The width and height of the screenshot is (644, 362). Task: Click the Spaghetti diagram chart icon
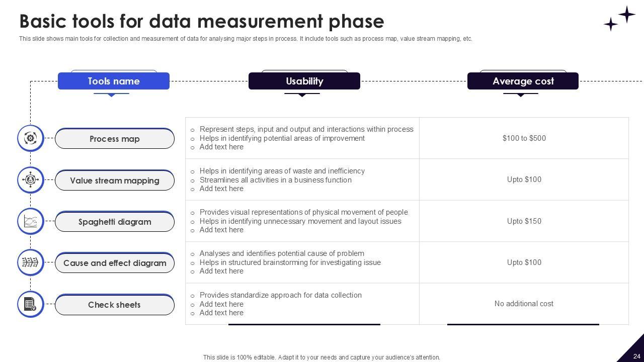(x=31, y=221)
